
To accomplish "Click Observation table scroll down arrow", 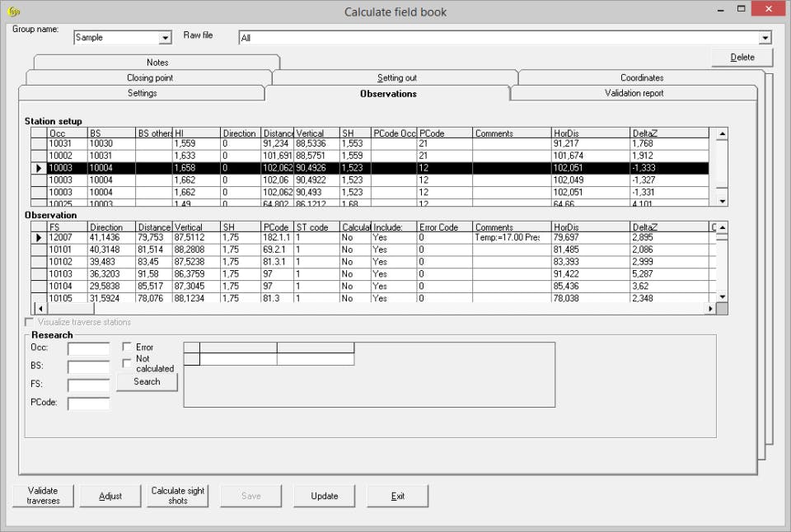I will [x=723, y=296].
